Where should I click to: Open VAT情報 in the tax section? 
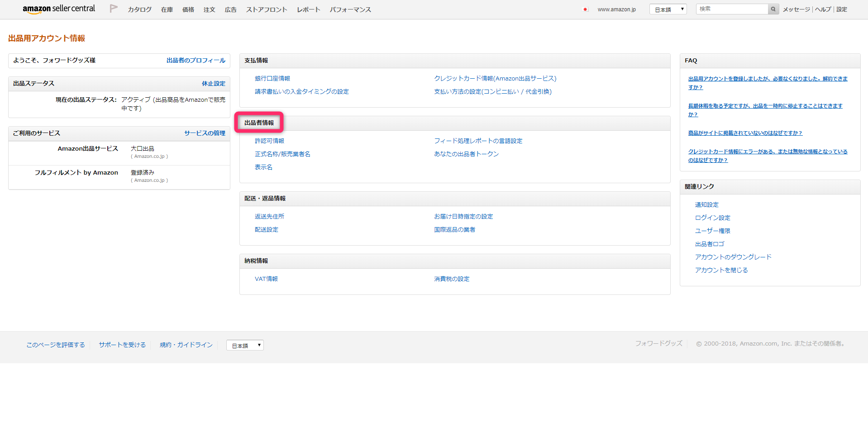(267, 279)
